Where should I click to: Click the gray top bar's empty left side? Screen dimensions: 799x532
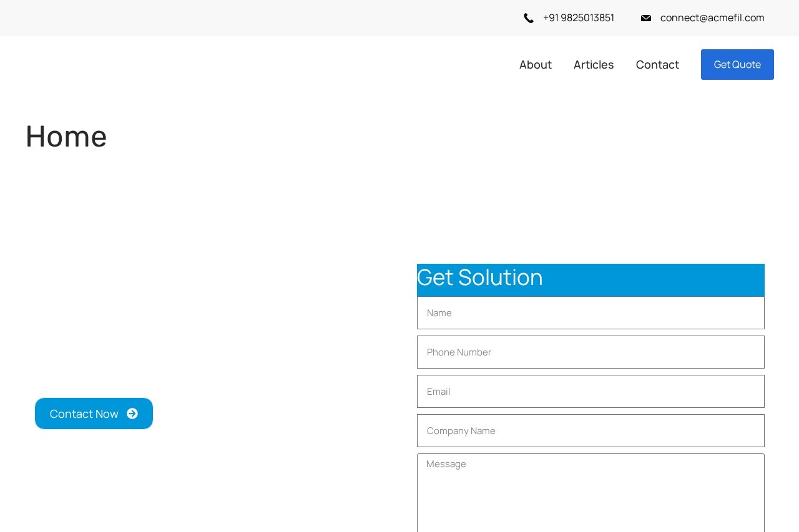[x=187, y=18]
